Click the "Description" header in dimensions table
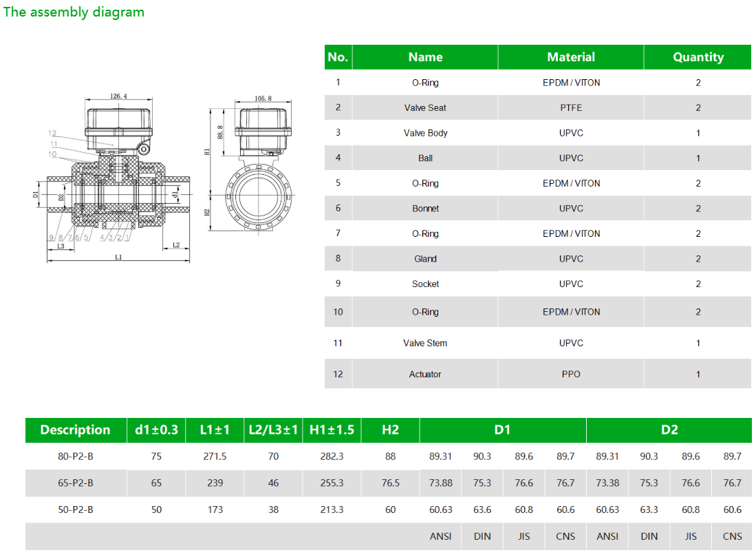 coord(76,430)
